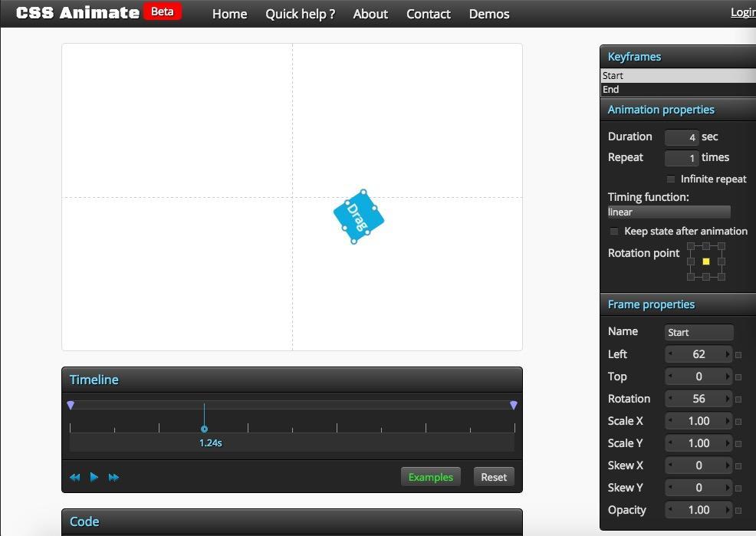The height and width of the screenshot is (536, 756).
Task: Open the Timing function linear dropdown
Action: pos(669,212)
